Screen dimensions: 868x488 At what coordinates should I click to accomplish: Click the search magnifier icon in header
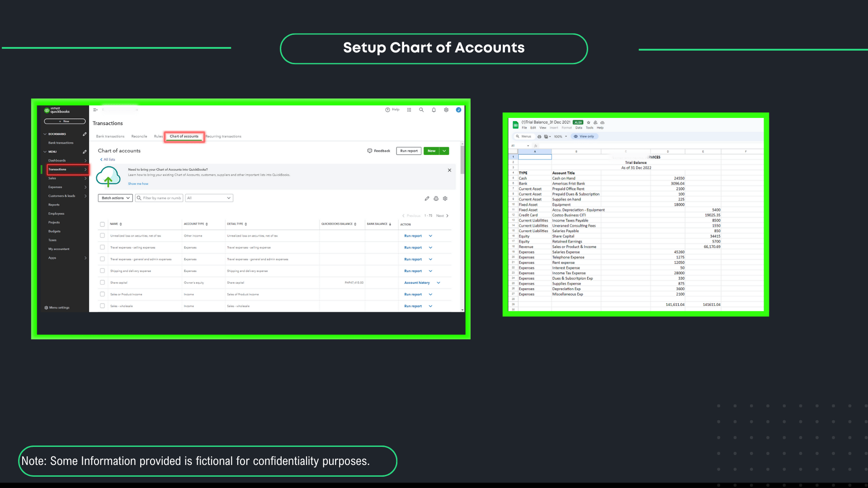point(421,110)
